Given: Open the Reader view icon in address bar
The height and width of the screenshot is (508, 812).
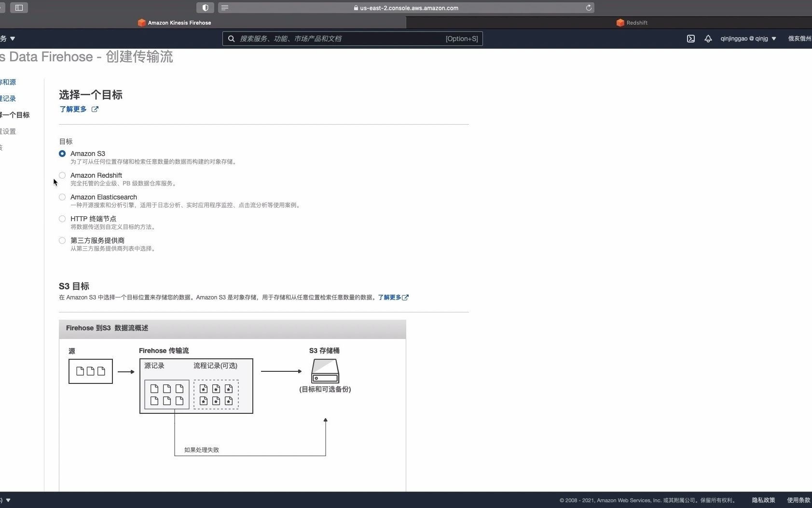Looking at the screenshot, I should pyautogui.click(x=225, y=8).
